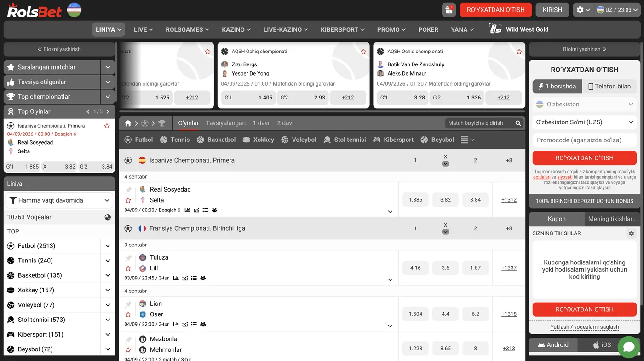Image resolution: width=644 pixels, height=361 pixels.
Task: Click RO'YXATDAN O'TISH in the header
Action: click(496, 10)
